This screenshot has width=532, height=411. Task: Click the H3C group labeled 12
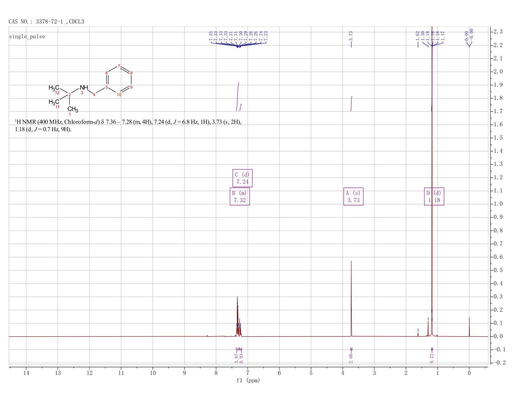[x=54, y=88]
